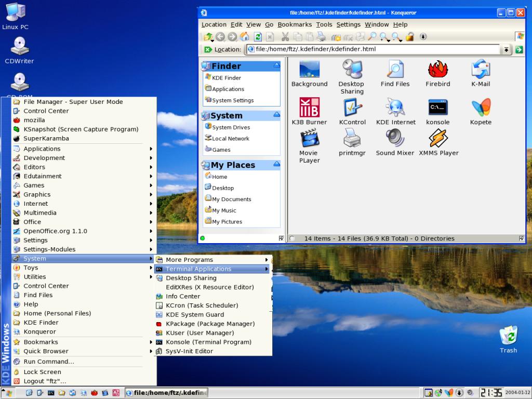The width and height of the screenshot is (532, 399).
Task: Open the Settings menu in Konqueror menubar
Action: 348,24
